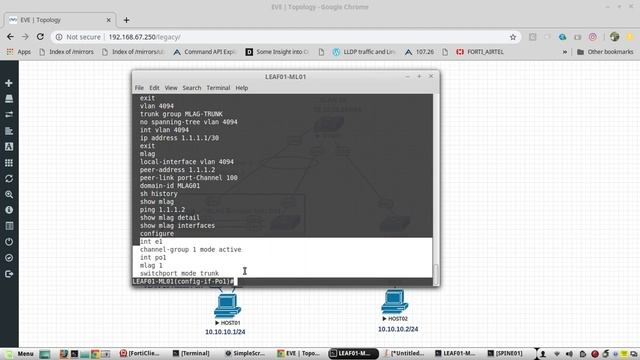This screenshot has height=360, width=640.
Task: Switch to the [SPINE01] taskbar window
Action: point(505,353)
